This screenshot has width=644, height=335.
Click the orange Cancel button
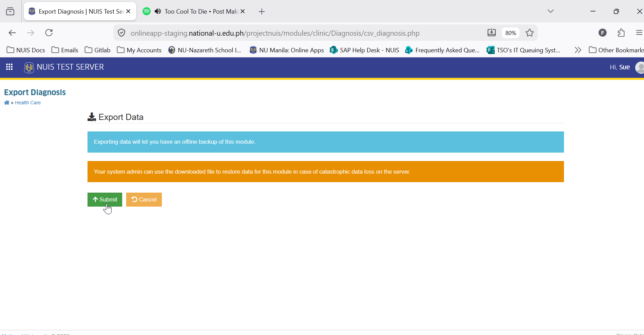coord(144,199)
